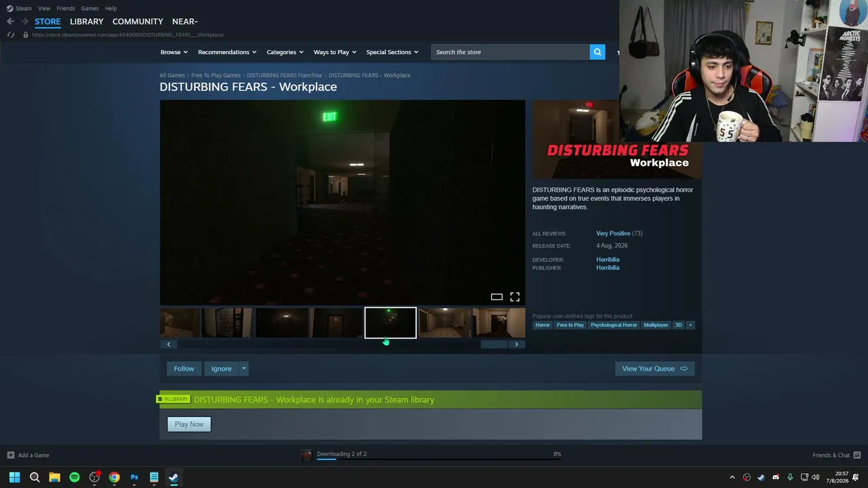868x488 pixels.
Task: Click the plus icon to add a tag
Action: 690,325
